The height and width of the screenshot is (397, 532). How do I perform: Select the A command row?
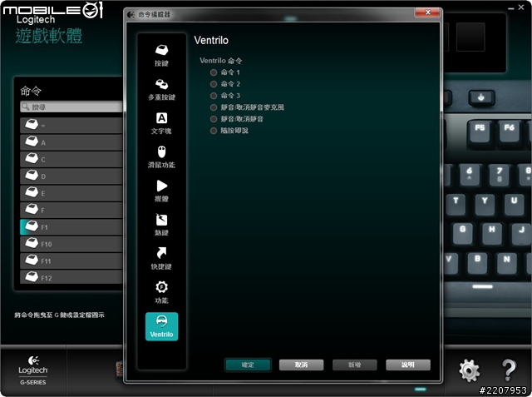pyautogui.click(x=71, y=142)
